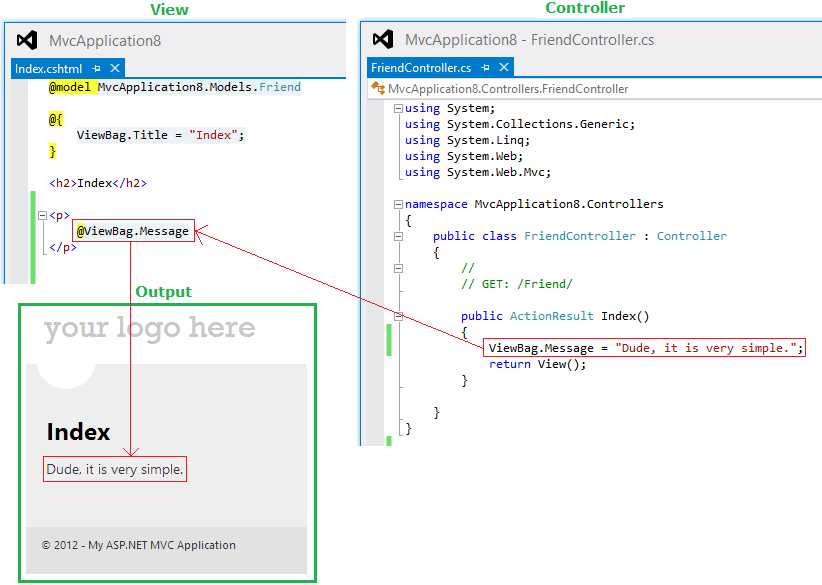Collapse the Index() method block

click(398, 316)
